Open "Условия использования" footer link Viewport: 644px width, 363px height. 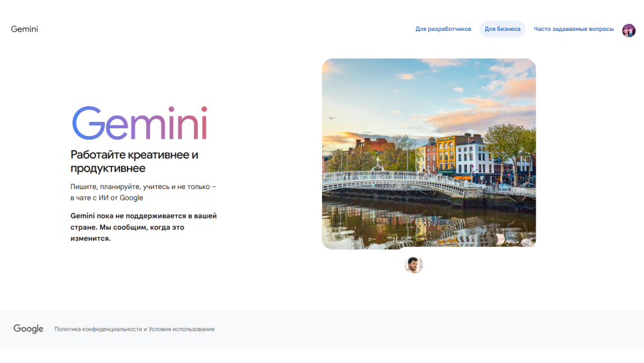(181, 329)
